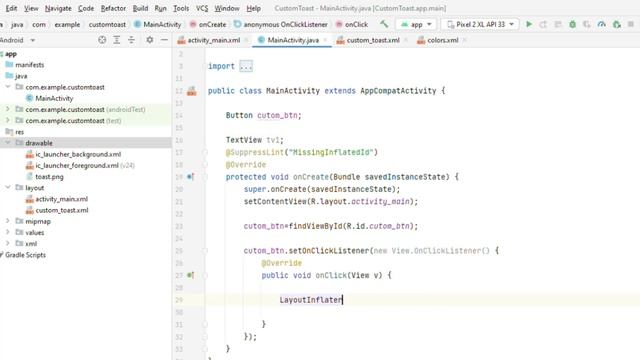Expand the mipmap folder
Viewport: 640px width, 360px height.
8,221
